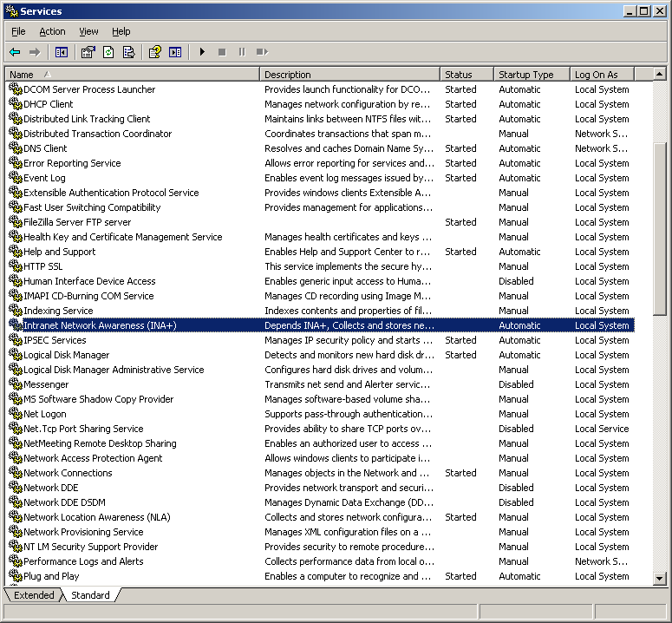672x623 pixels.
Task: Toggle the Show/Hide Action Pane icon
Action: [175, 52]
